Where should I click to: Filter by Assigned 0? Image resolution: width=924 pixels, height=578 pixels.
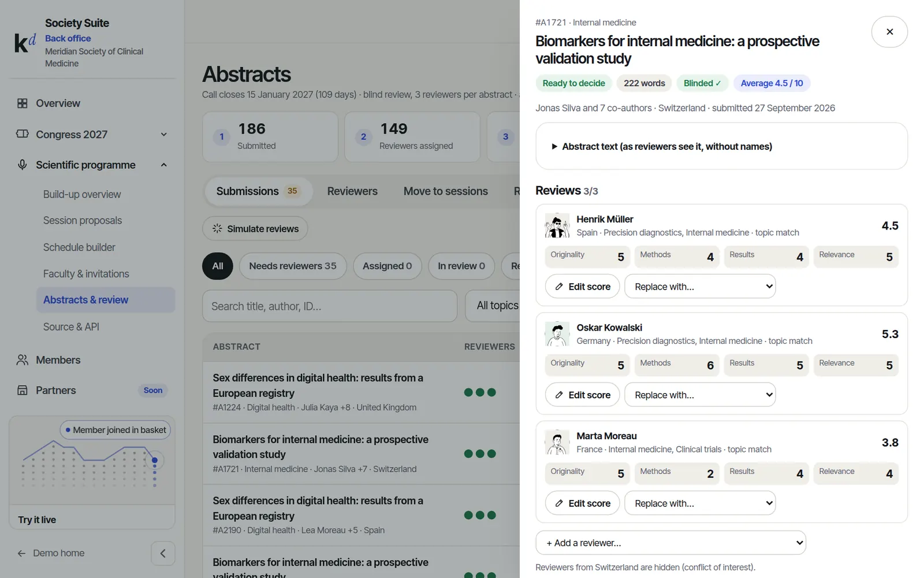(387, 266)
